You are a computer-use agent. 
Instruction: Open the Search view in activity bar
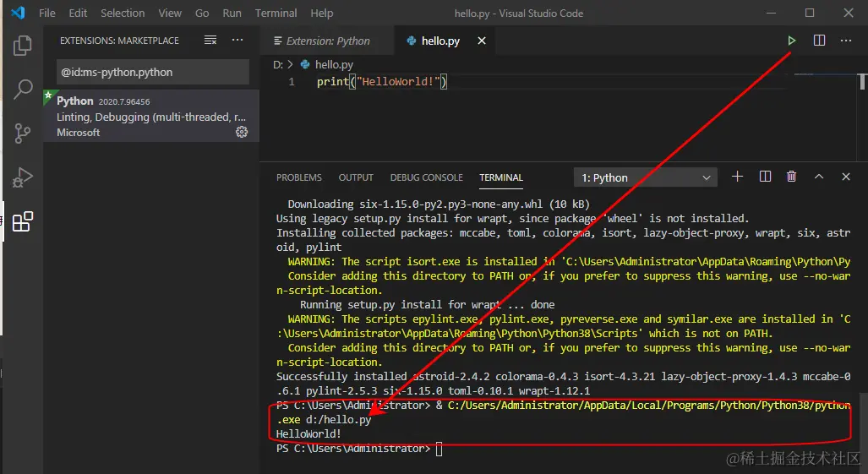point(22,89)
